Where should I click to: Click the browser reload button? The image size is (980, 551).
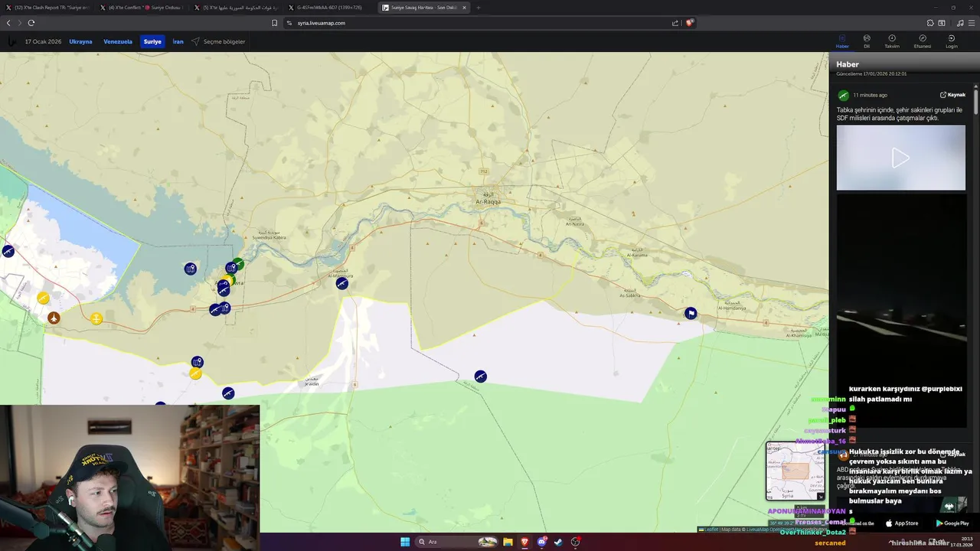pyautogui.click(x=31, y=23)
